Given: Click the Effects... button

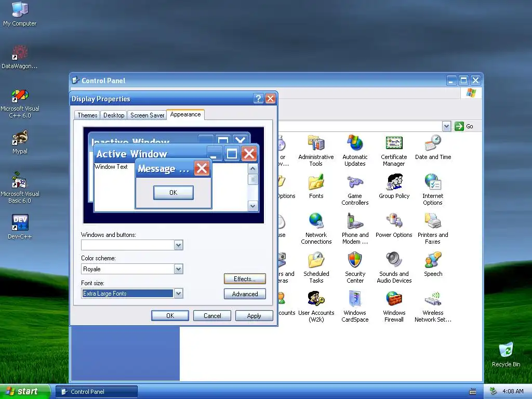Looking at the screenshot, I should (x=245, y=279).
